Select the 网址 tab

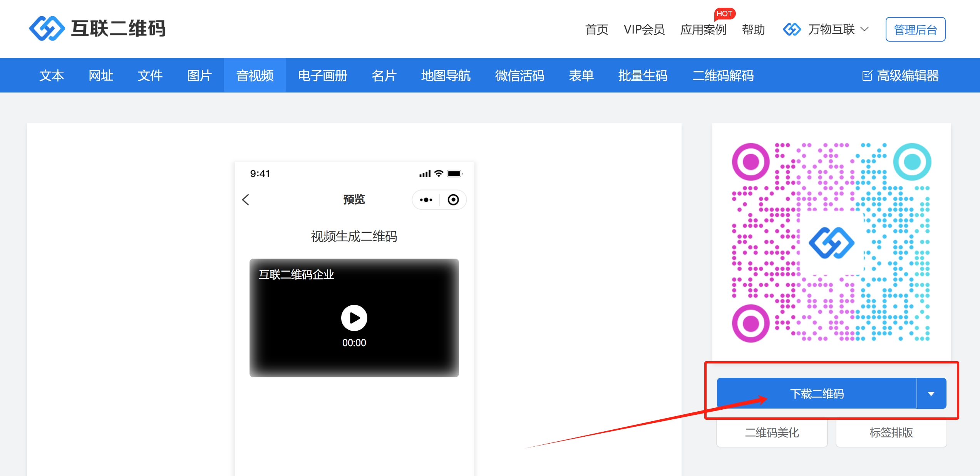[101, 76]
